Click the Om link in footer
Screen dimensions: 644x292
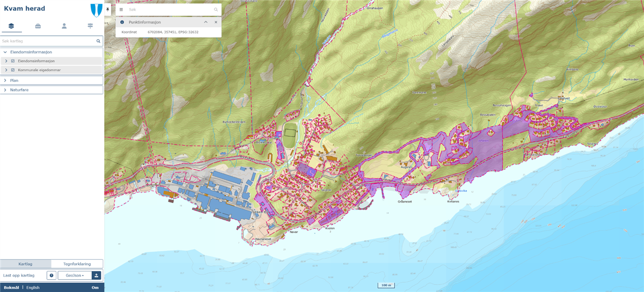coord(95,288)
